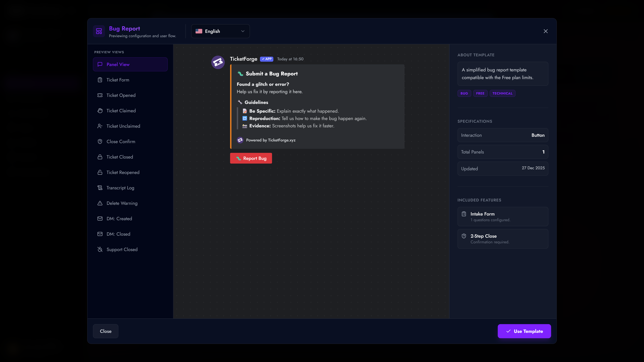
Task: Select the Panel View preview icon
Action: (x=100, y=64)
